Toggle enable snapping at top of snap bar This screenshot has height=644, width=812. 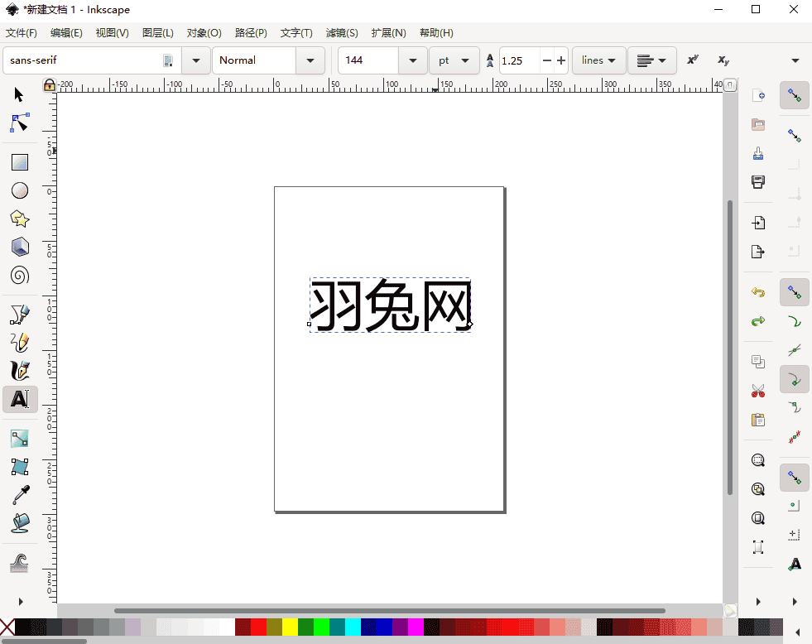(795, 95)
